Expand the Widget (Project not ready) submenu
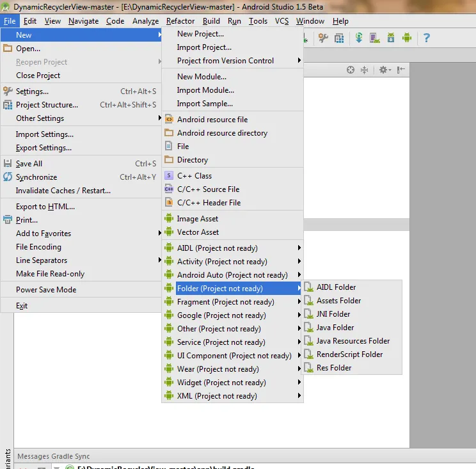The image size is (476, 469). pyautogui.click(x=232, y=383)
